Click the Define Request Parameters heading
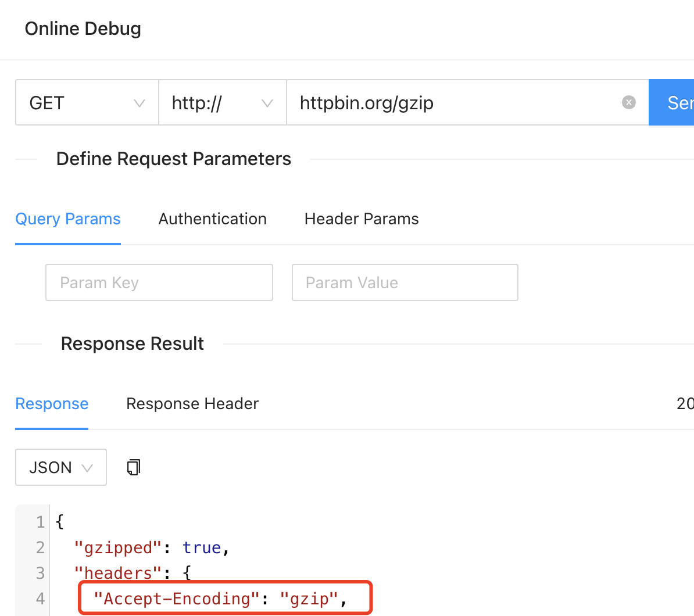The height and width of the screenshot is (616, 694). [x=173, y=159]
